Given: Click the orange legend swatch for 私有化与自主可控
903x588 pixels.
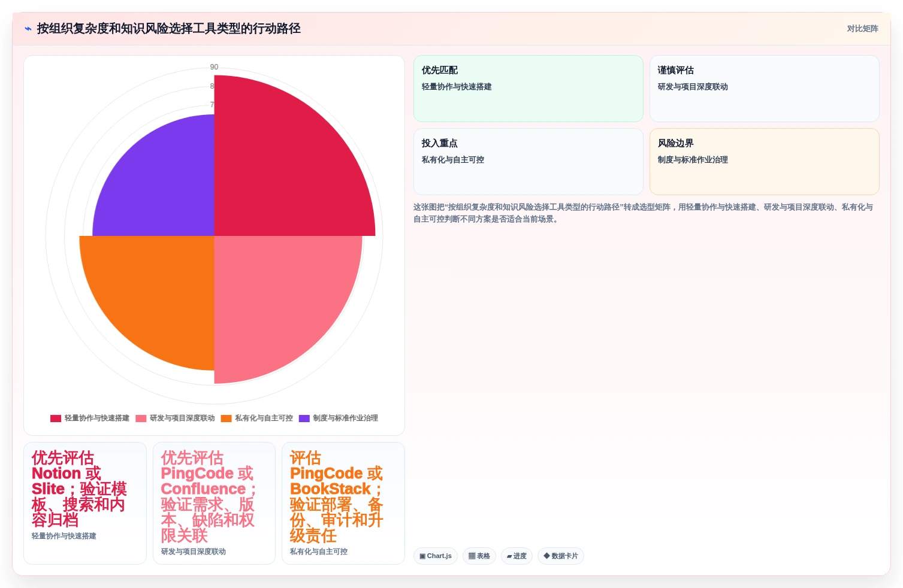Looking at the screenshot, I should point(226,419).
